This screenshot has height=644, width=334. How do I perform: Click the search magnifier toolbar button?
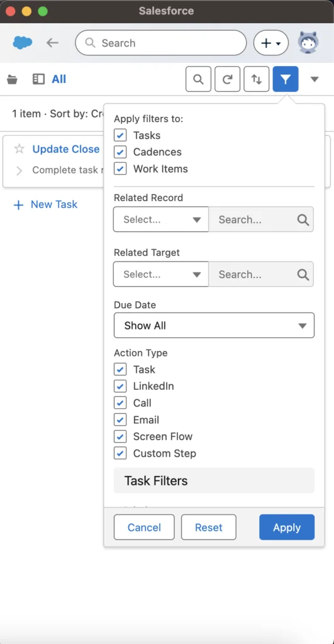click(x=198, y=79)
